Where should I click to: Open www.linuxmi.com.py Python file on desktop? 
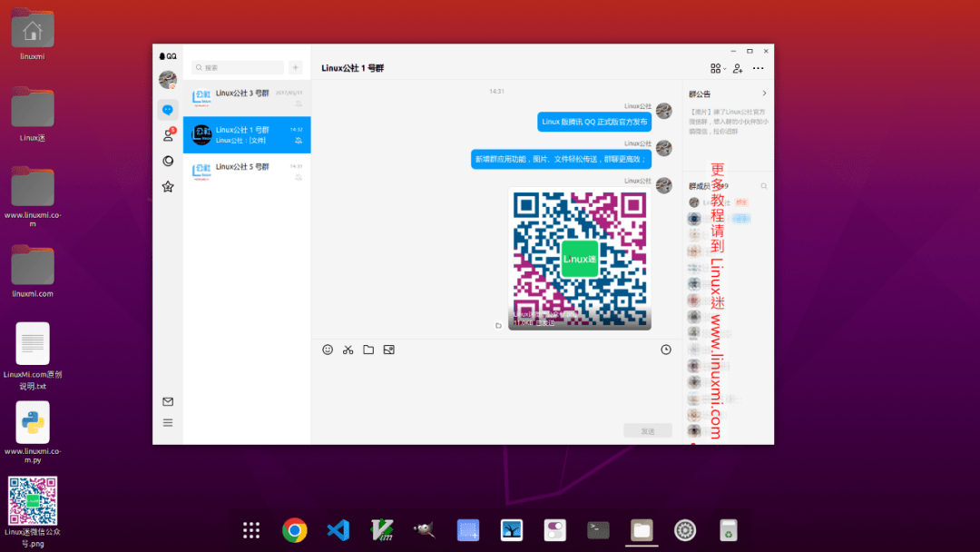[33, 432]
